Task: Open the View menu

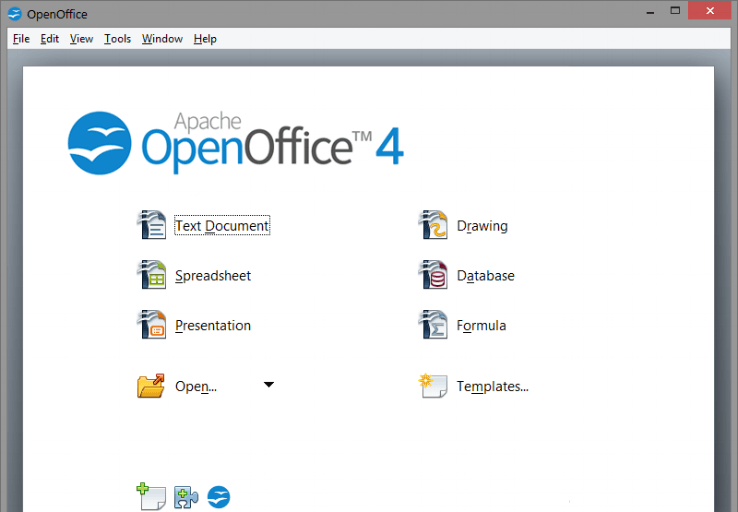Action: [81, 39]
